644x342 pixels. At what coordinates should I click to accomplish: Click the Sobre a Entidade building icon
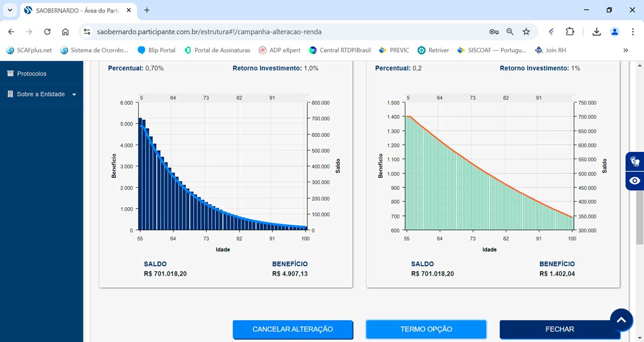(10, 94)
